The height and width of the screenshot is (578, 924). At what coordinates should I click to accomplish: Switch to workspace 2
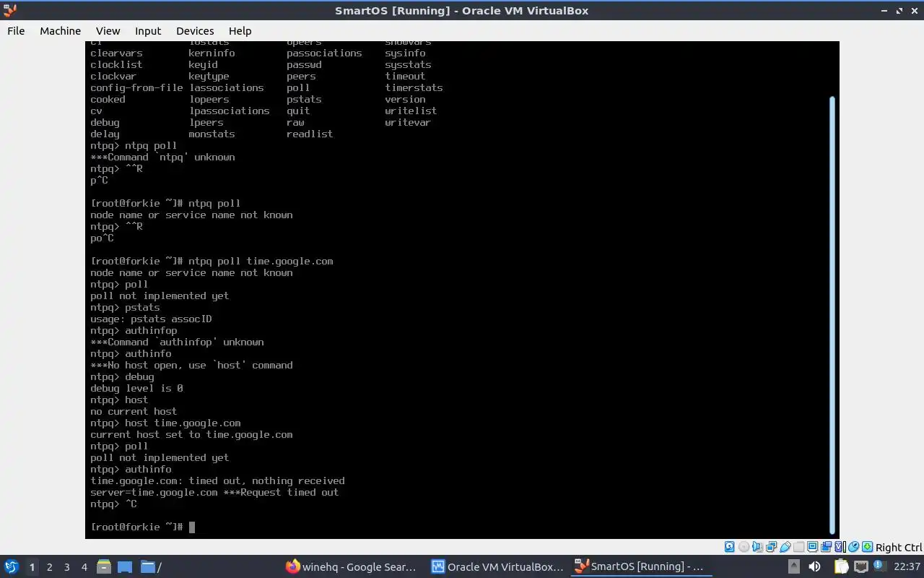click(x=49, y=567)
